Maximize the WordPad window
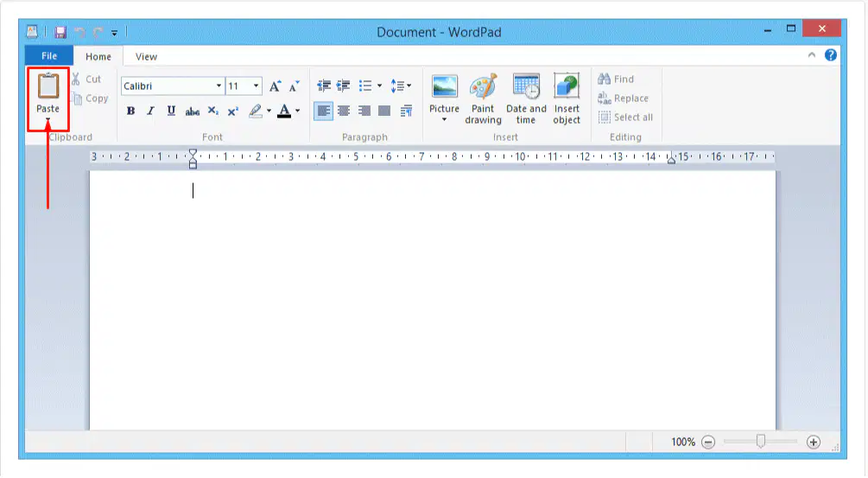 point(791,29)
